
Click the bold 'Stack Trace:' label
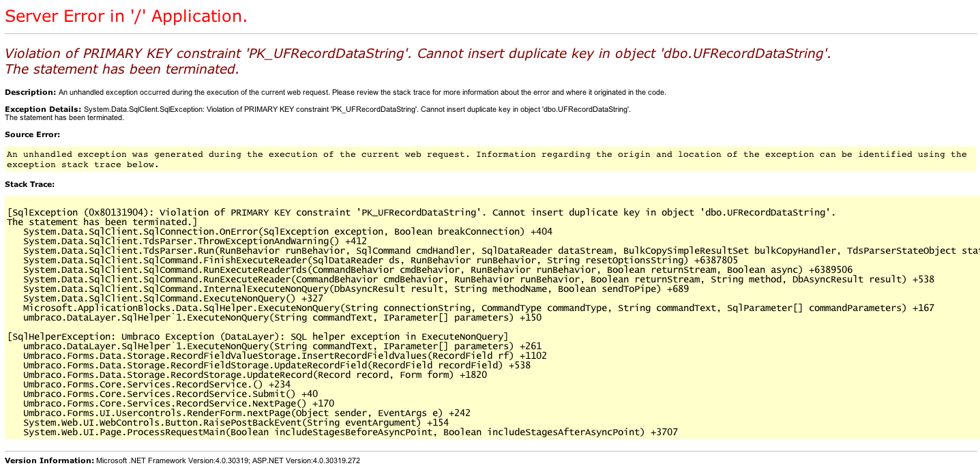point(29,184)
